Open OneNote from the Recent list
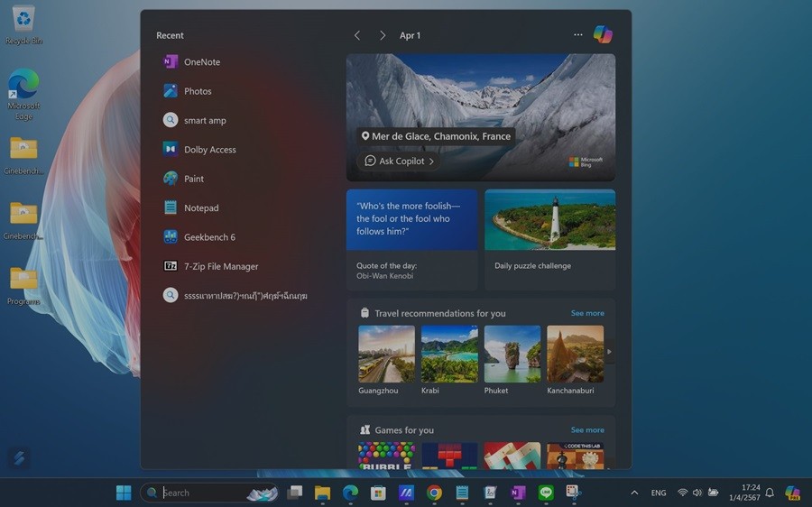This screenshot has width=812, height=507. click(x=201, y=62)
